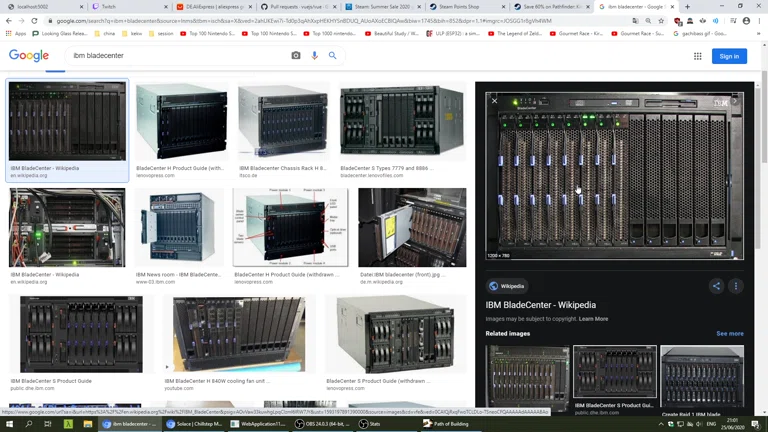Open Chrome three-dot menu
This screenshot has width=768, height=432.
point(760,21)
